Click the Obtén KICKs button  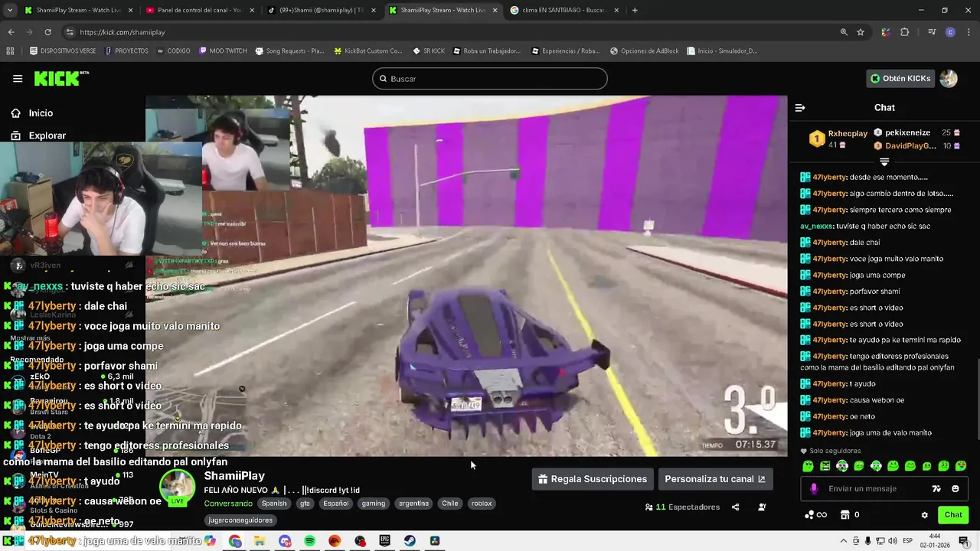tap(900, 78)
